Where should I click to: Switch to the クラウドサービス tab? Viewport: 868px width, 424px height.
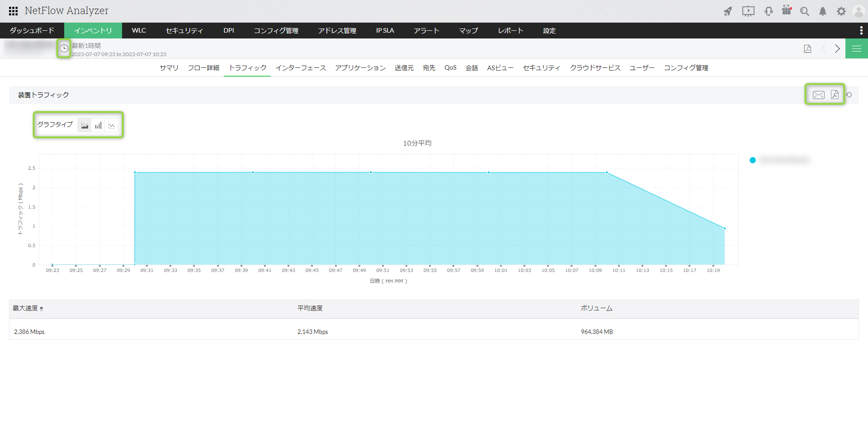(x=595, y=68)
